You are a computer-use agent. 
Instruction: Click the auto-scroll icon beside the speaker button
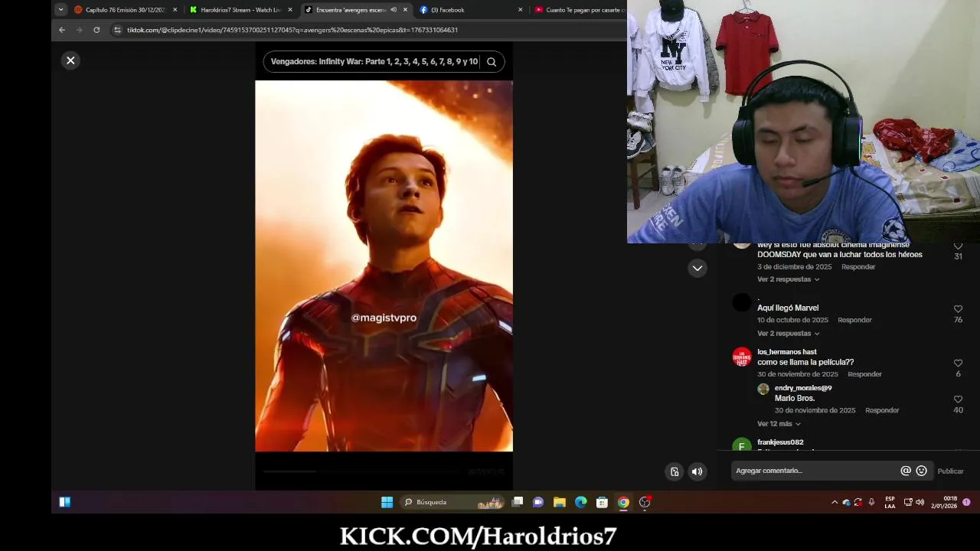pyautogui.click(x=675, y=471)
